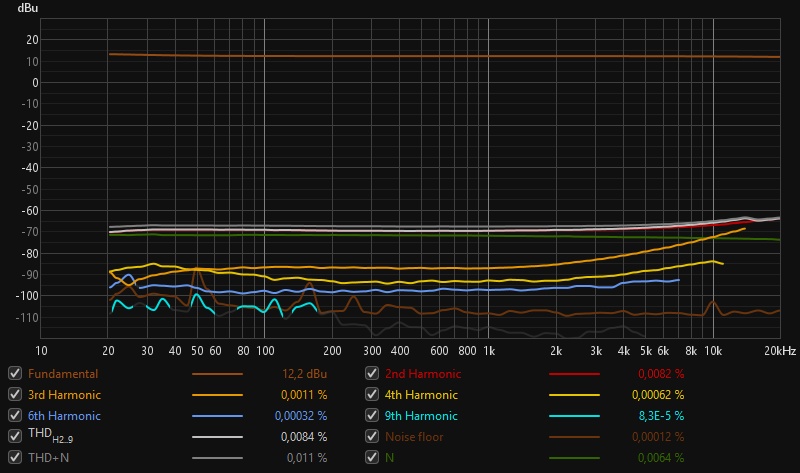Click the red 2nd Harmonic line sample
The height and width of the screenshot is (473, 800).
[574, 374]
